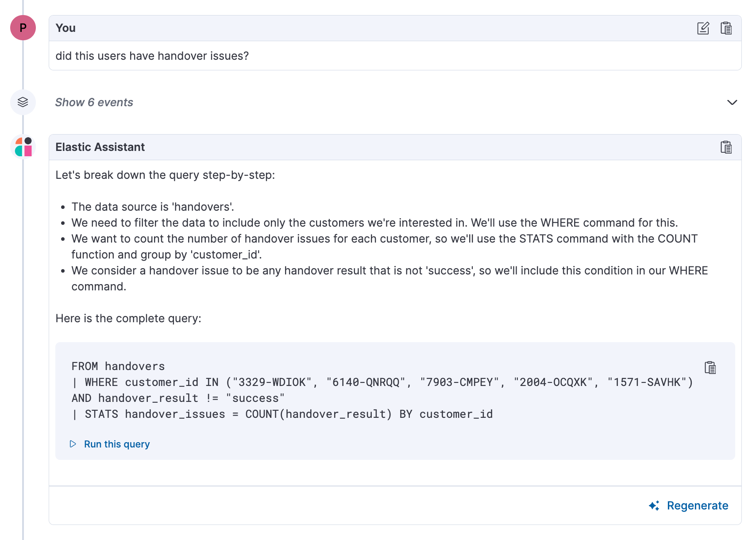Run this query link in code block
The width and height of the screenshot is (756, 540).
[x=117, y=444]
